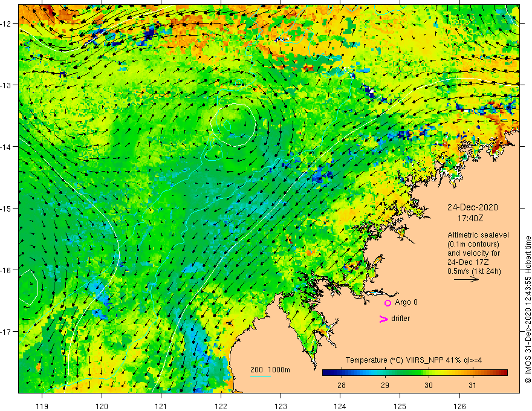Click the temperature colorbar at 31
This screenshot has height=411, width=532.
click(472, 373)
